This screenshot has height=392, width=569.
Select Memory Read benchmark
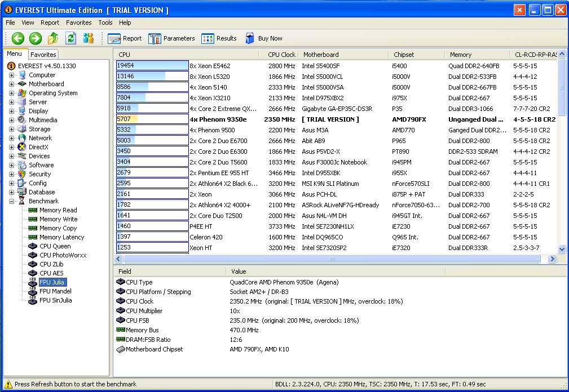click(58, 210)
